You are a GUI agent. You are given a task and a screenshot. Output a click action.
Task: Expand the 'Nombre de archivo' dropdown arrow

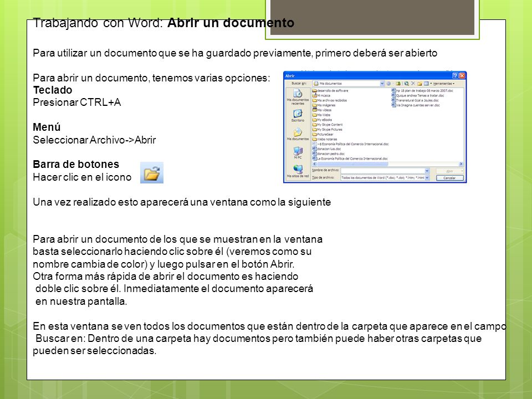click(x=427, y=171)
